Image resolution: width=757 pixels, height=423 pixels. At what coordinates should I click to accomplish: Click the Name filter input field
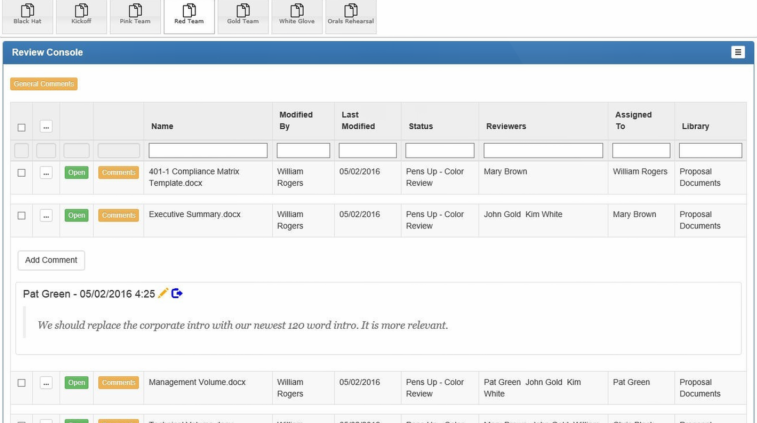(208, 151)
